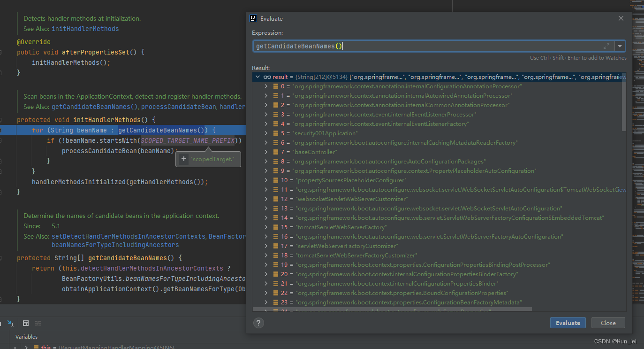Viewport: 644px width, 349px height.
Task: Click the afterPropertiesSet method name
Action: point(96,52)
